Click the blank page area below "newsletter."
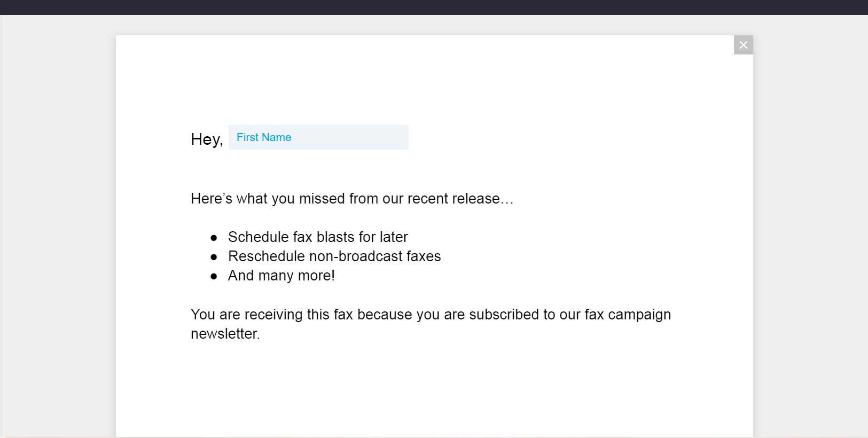Screen dimensions: 868x438 point(434,390)
